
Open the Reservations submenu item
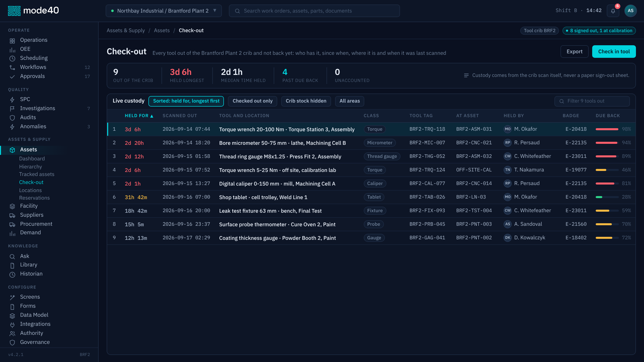(x=34, y=198)
